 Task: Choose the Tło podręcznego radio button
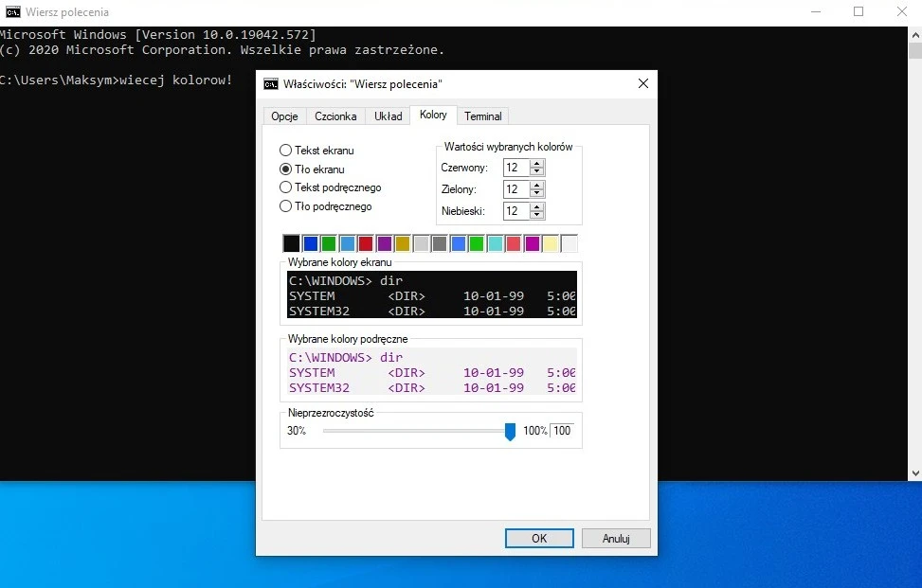[x=286, y=206]
